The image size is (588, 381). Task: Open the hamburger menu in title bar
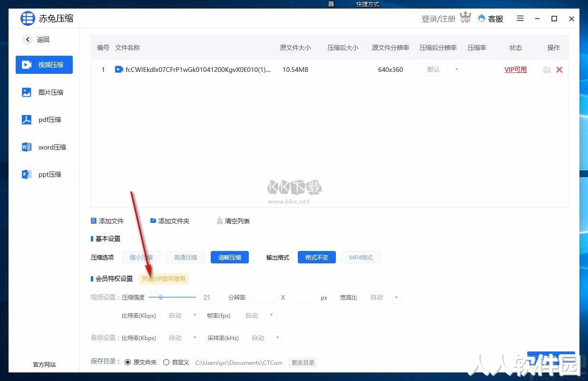click(x=520, y=19)
